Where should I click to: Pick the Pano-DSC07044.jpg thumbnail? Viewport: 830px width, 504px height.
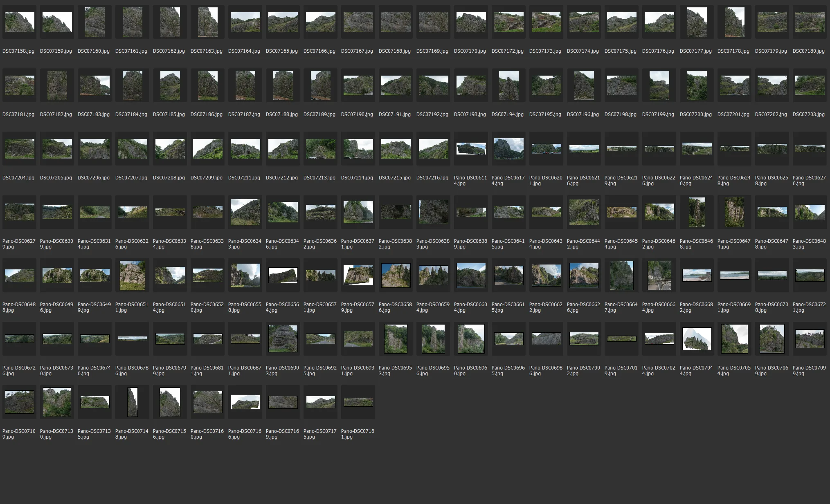(x=697, y=339)
